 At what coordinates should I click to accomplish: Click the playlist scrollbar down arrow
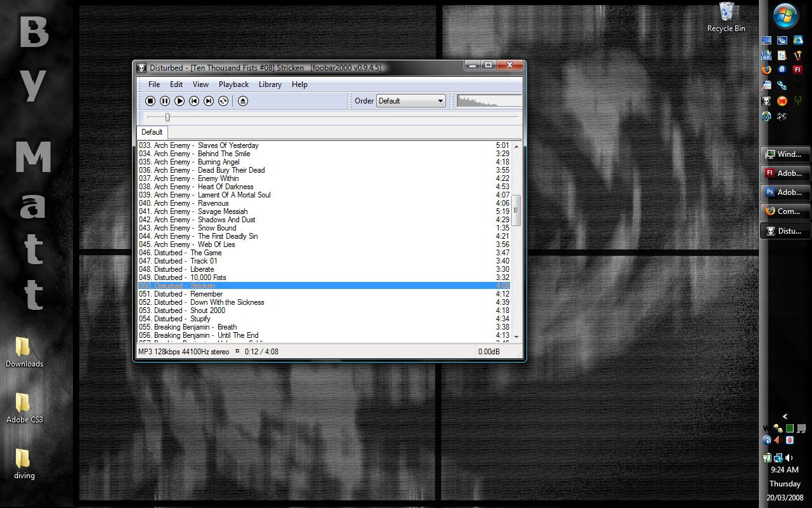[516, 337]
